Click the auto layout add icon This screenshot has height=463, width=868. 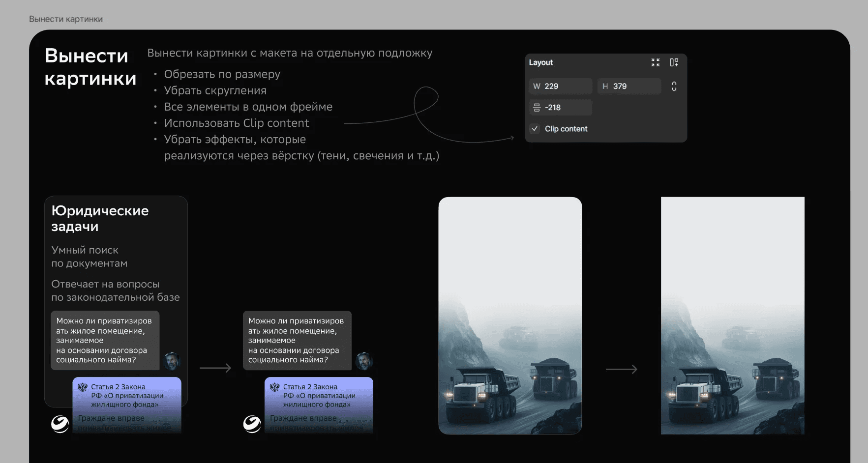pyautogui.click(x=674, y=62)
